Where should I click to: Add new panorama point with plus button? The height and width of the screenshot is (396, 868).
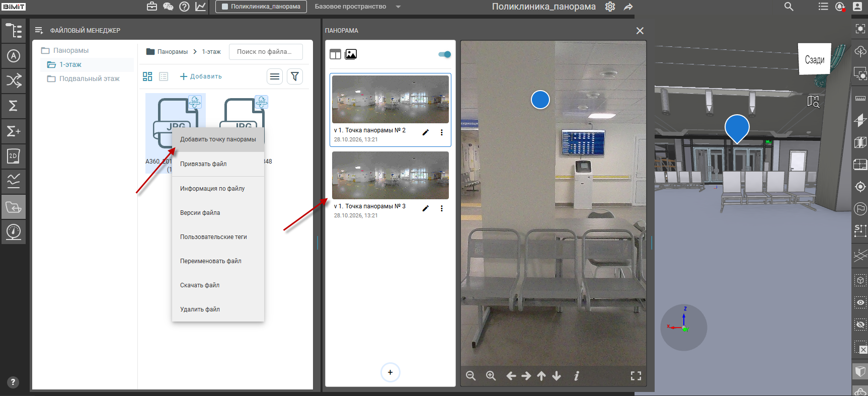click(x=390, y=372)
